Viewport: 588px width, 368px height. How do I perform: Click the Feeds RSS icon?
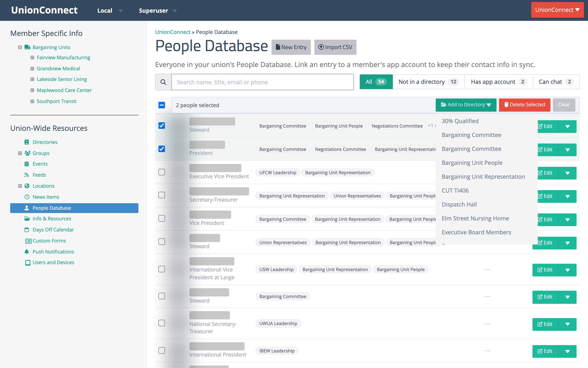[27, 175]
